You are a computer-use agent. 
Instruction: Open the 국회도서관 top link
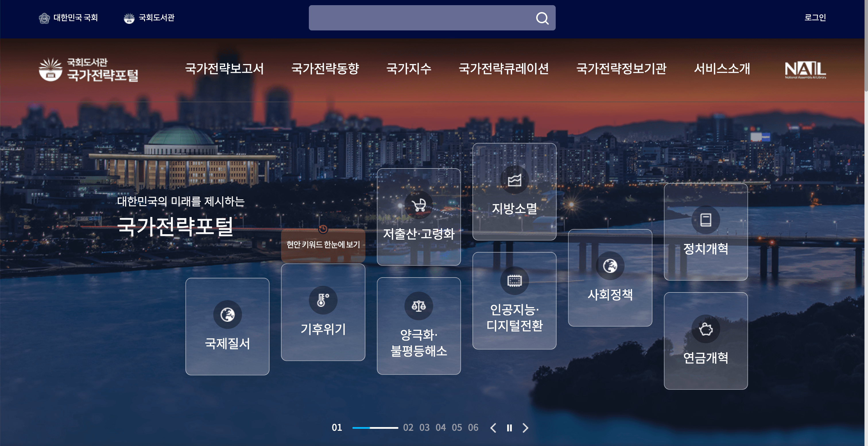point(149,18)
